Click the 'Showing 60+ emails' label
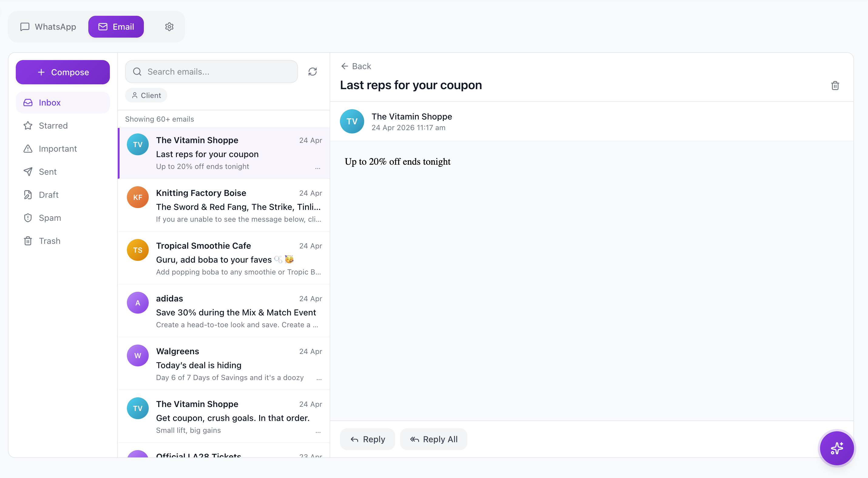Screen dimensions: 868x478 [159, 119]
